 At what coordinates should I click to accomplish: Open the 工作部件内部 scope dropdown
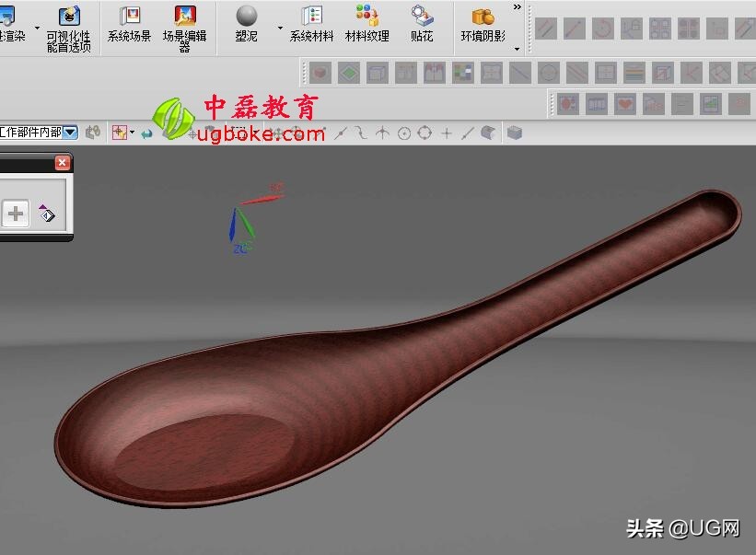tap(70, 132)
